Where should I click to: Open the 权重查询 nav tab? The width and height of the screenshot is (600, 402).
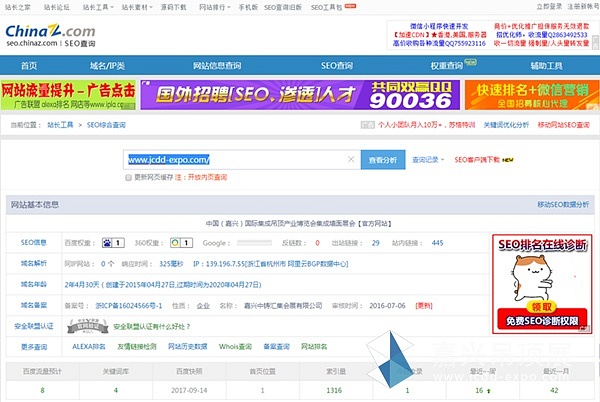[x=447, y=66]
